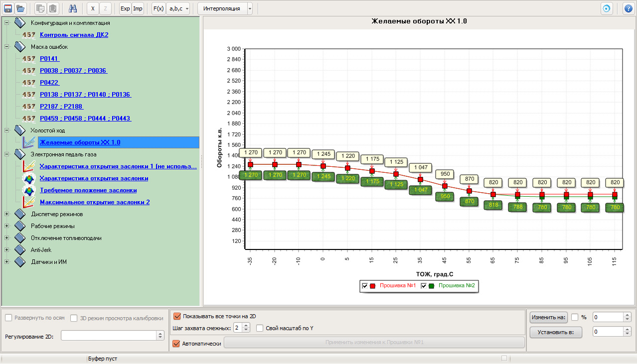Expand the Диспетчер режимов tree node

[7, 214]
